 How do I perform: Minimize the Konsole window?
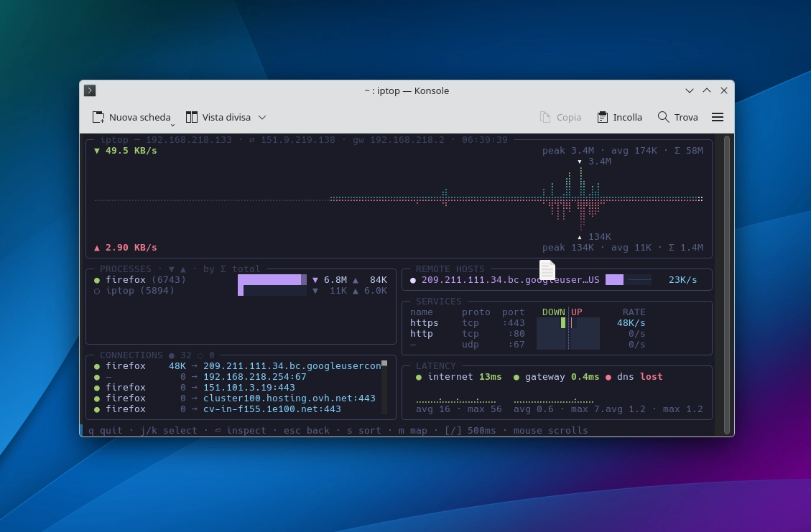(x=690, y=90)
